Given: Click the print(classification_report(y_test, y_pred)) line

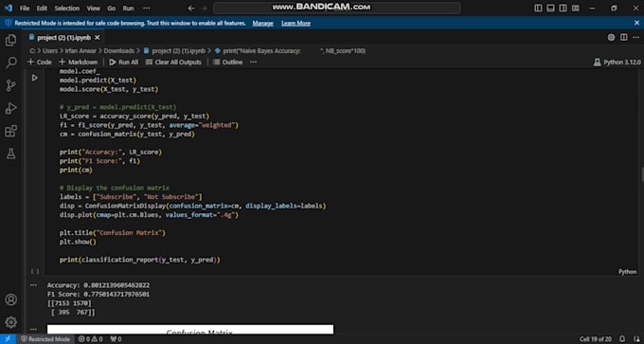Looking at the screenshot, I should [x=140, y=260].
